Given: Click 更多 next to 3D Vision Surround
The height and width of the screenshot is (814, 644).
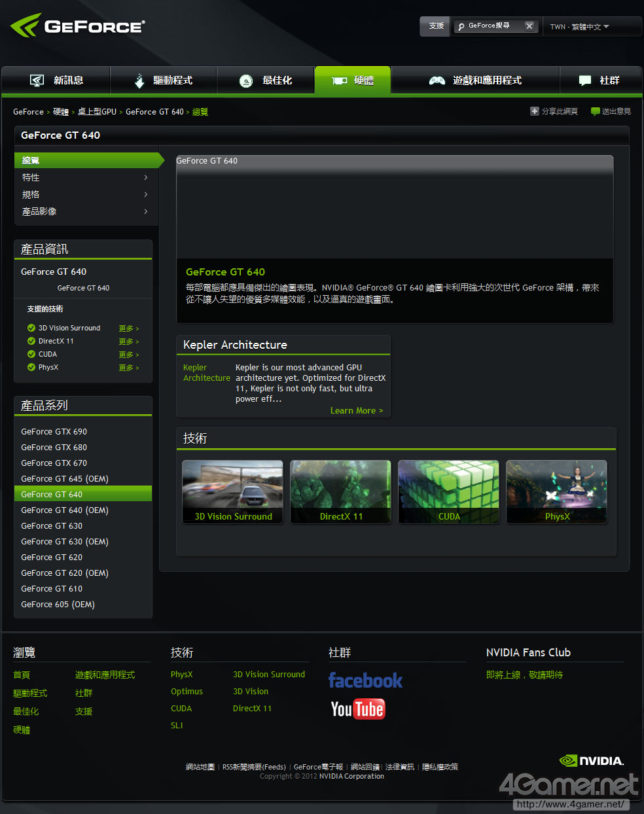Looking at the screenshot, I should click(x=128, y=328).
